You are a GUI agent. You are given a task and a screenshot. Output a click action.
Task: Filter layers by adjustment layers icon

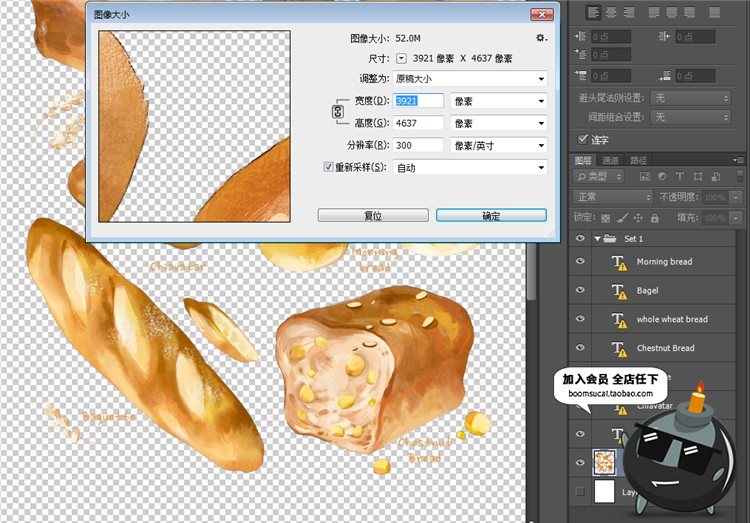click(662, 177)
